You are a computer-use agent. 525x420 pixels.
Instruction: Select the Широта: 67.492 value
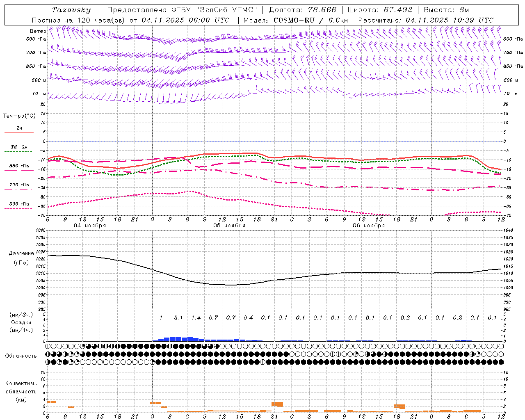(x=380, y=10)
